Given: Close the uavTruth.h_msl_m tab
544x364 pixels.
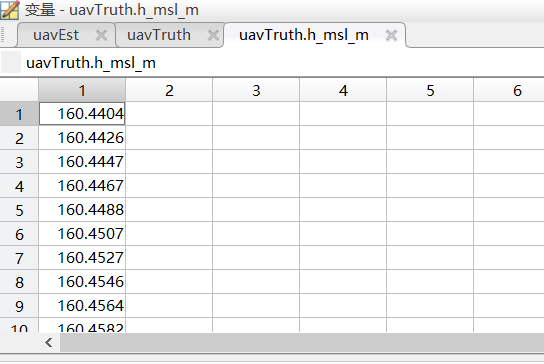Looking at the screenshot, I should [391, 35].
